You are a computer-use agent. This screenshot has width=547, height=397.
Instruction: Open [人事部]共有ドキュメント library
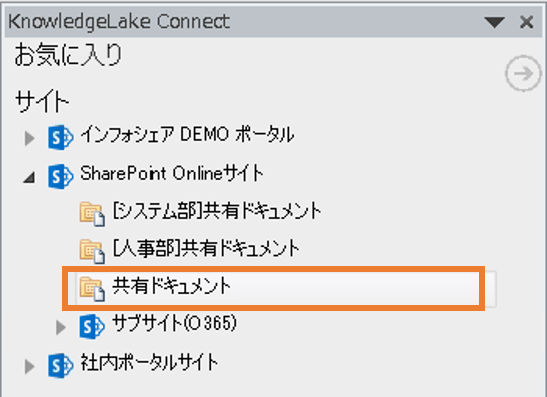click(x=206, y=248)
